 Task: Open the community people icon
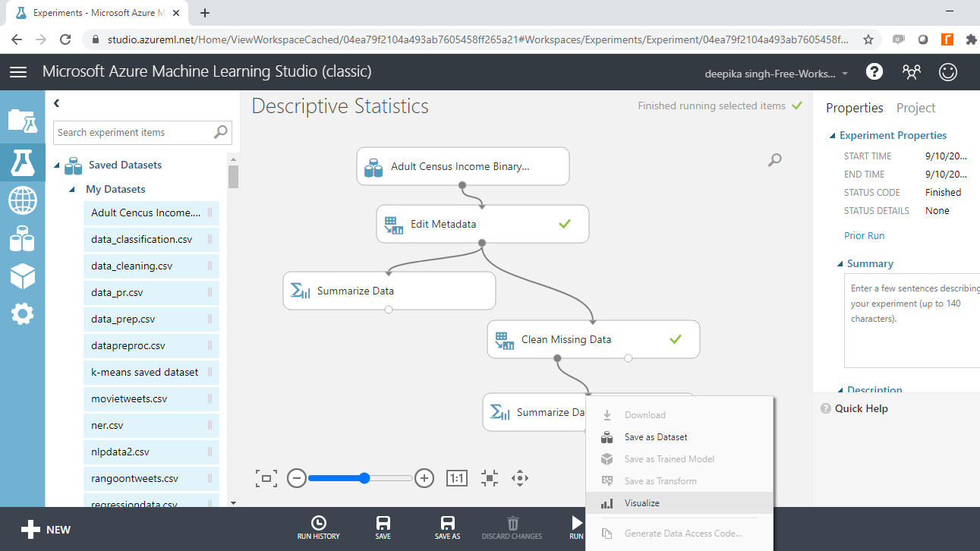point(911,72)
